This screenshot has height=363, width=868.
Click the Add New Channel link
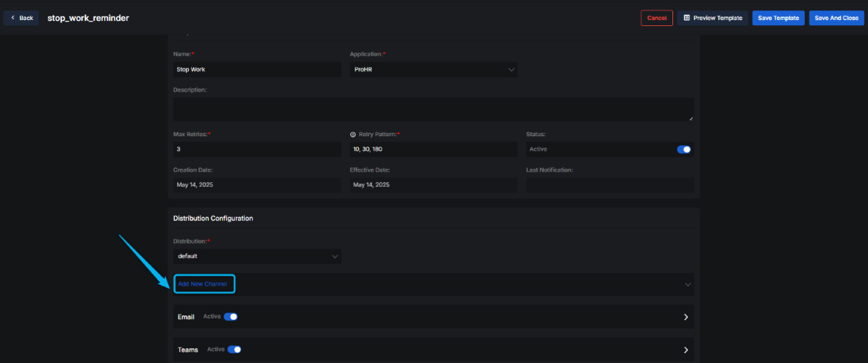[203, 284]
